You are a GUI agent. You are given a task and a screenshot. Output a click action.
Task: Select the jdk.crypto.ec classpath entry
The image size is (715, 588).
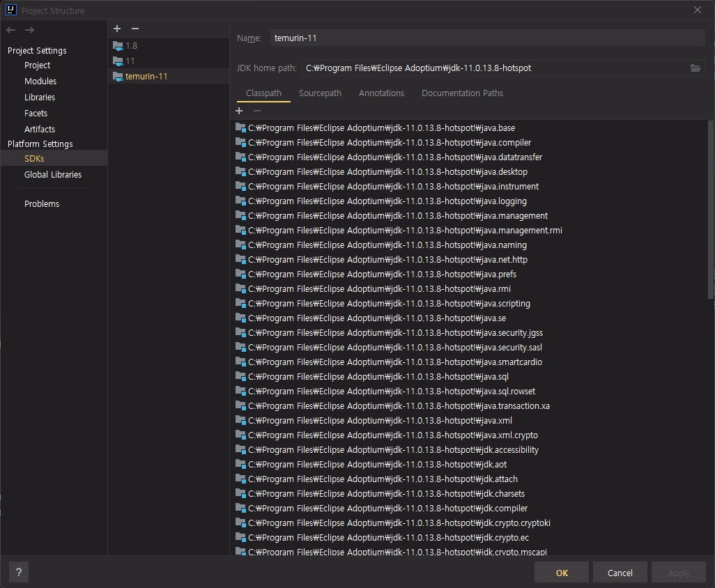470,537
